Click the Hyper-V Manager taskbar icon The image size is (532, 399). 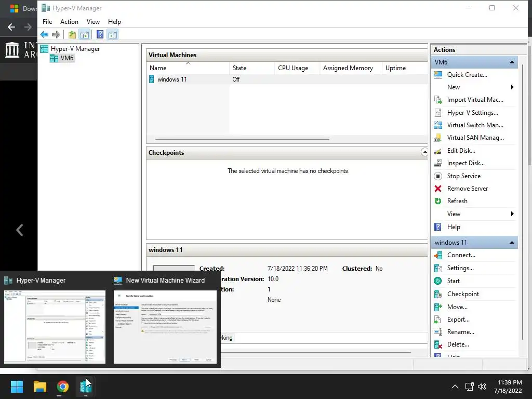pos(86,387)
